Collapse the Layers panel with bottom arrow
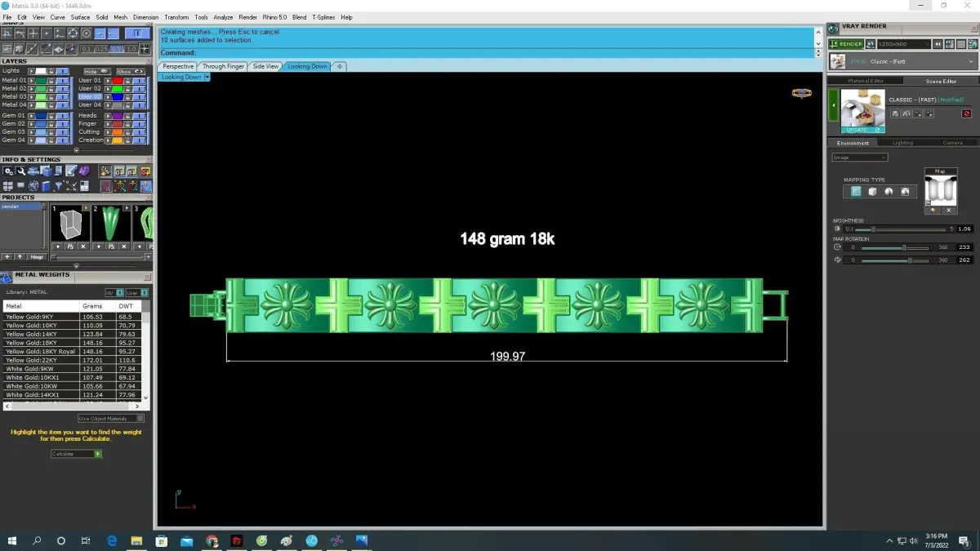The height and width of the screenshot is (551, 980). [x=76, y=150]
